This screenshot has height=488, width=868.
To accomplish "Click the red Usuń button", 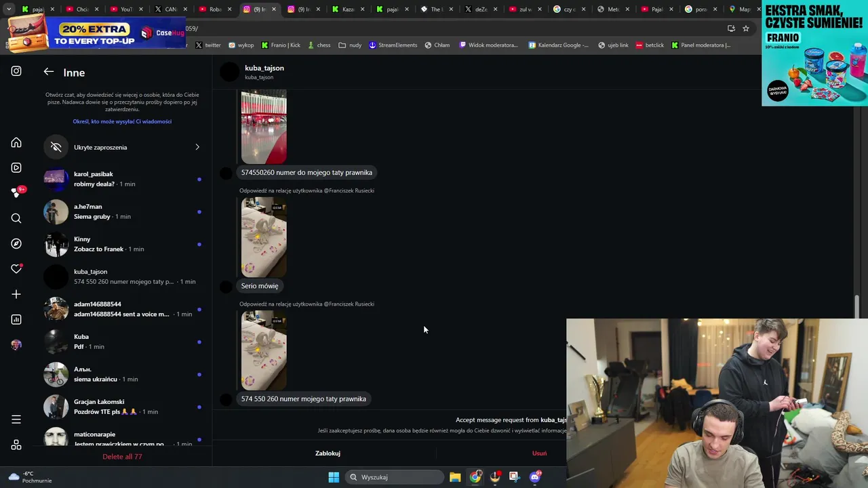I will click(539, 453).
